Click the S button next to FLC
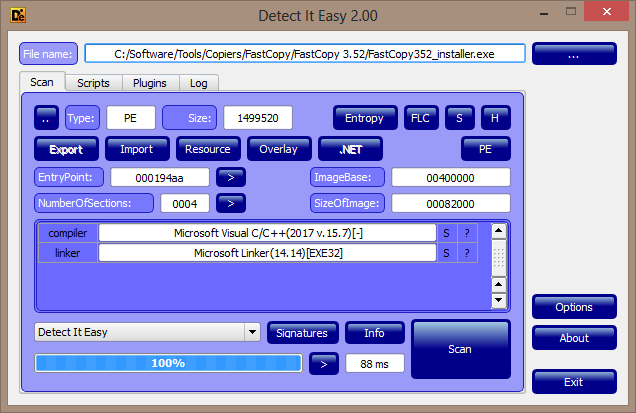 460,118
